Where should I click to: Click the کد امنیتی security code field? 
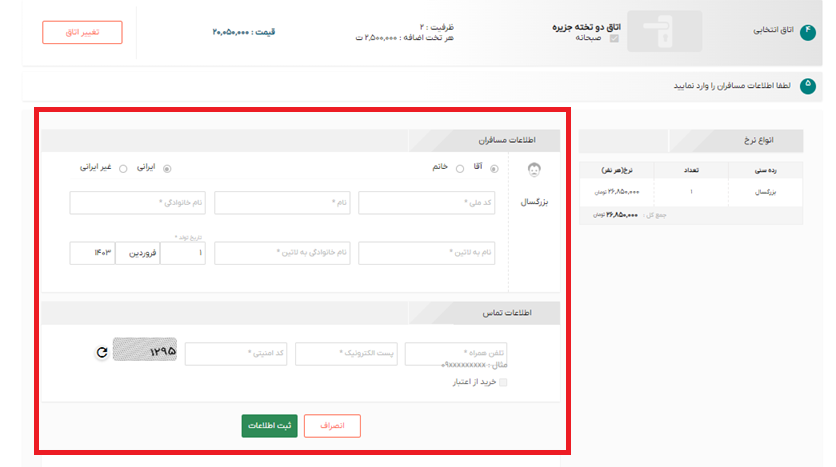pyautogui.click(x=236, y=354)
